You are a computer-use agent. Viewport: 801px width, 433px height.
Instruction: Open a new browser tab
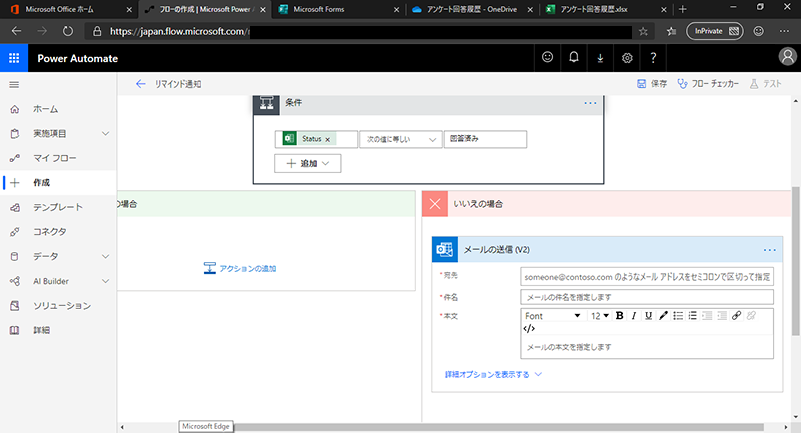tap(682, 9)
